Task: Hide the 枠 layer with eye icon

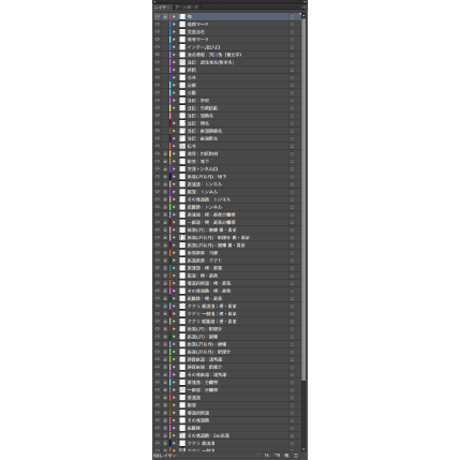Action: click(157, 16)
